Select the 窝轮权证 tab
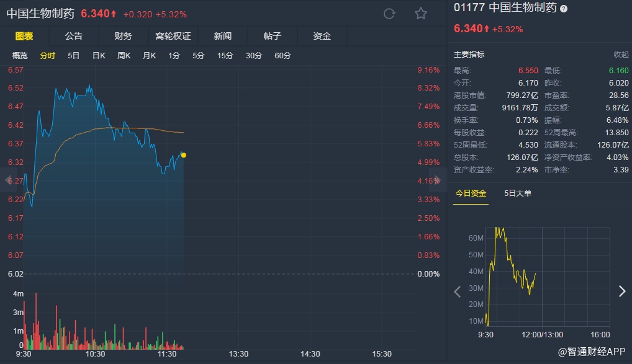632x364 pixels. coord(173,36)
